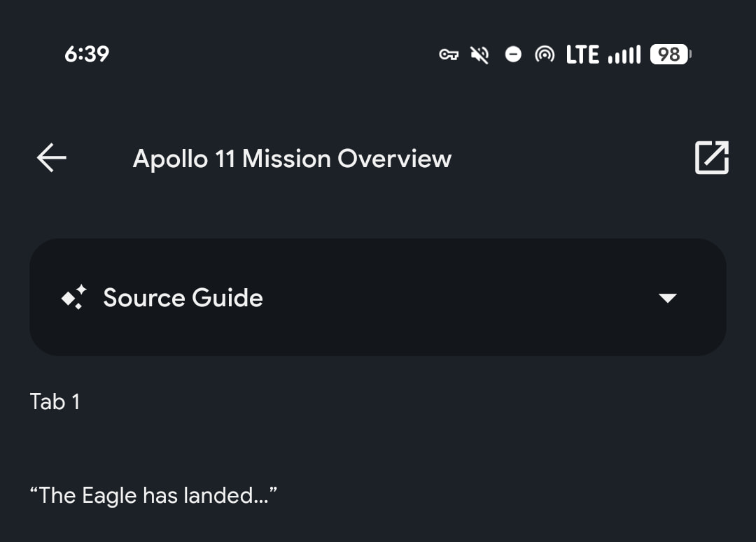Open source in new window icon

coord(711,158)
